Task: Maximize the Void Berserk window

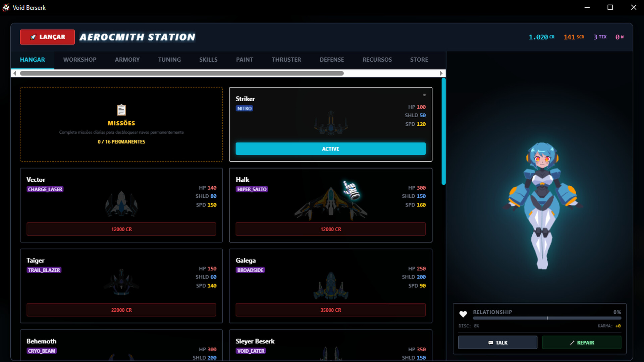Action: (x=610, y=7)
